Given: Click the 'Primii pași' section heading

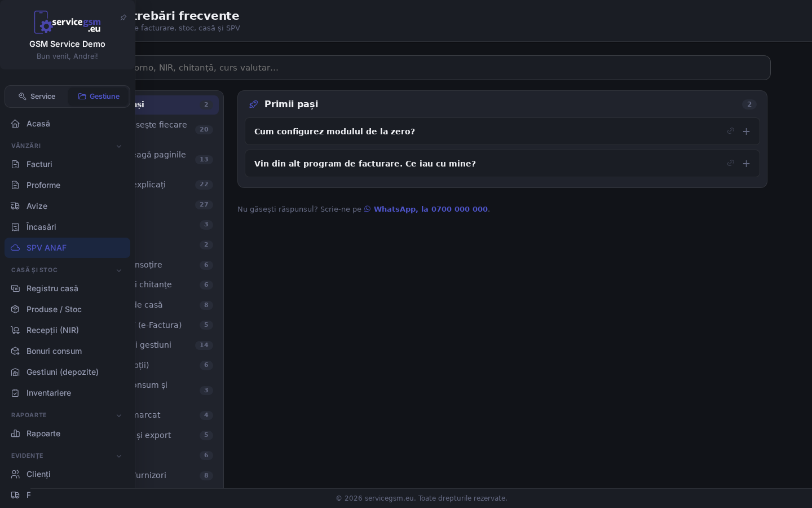Looking at the screenshot, I should coord(291,104).
